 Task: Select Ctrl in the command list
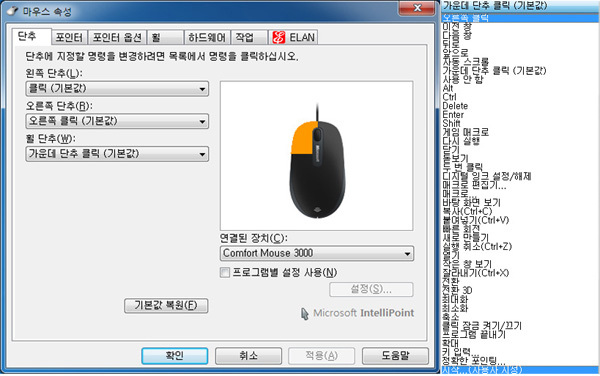pos(449,97)
